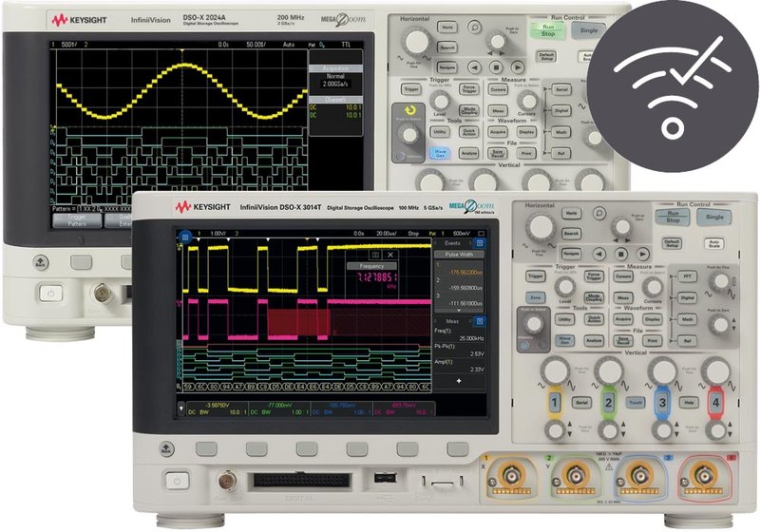Open the Events sidebar menu icon

click(480, 243)
